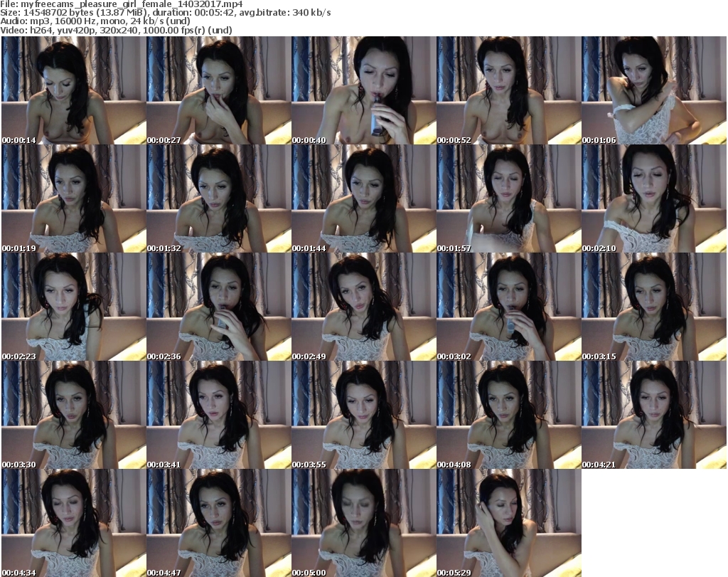728x577 pixels.
Task: Select the thumbnail stamped 00:00:14
Action: [74, 90]
